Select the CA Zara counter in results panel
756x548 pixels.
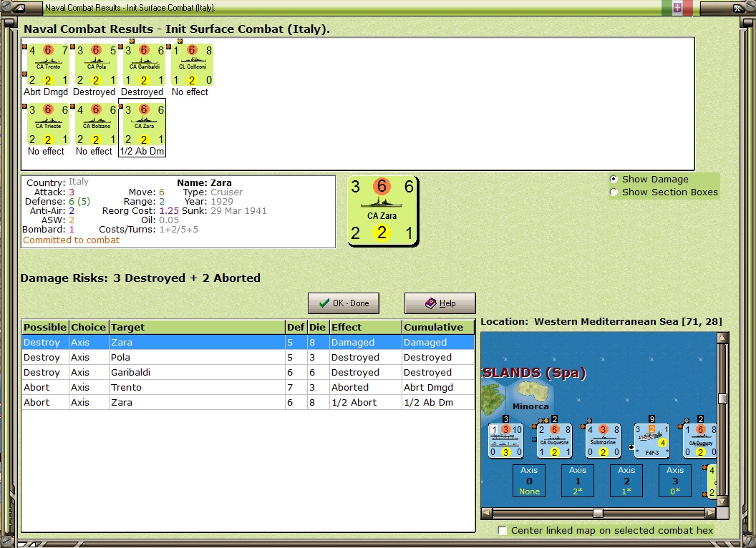point(143,124)
